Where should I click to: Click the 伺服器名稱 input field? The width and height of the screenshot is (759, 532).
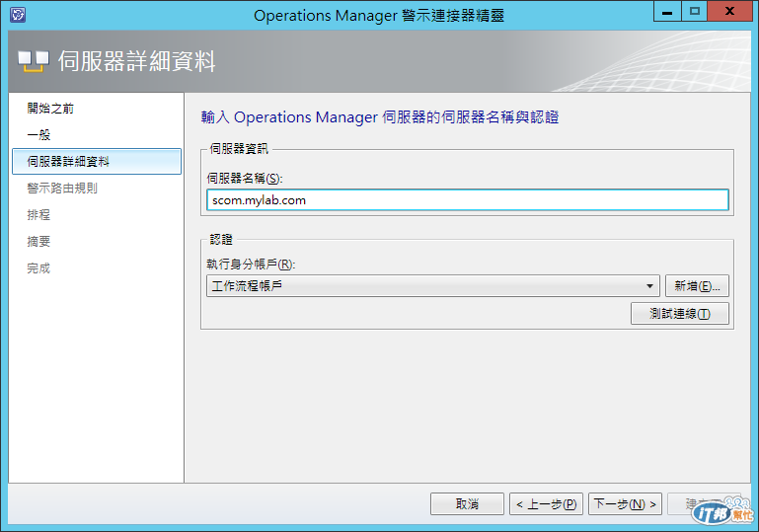467,200
